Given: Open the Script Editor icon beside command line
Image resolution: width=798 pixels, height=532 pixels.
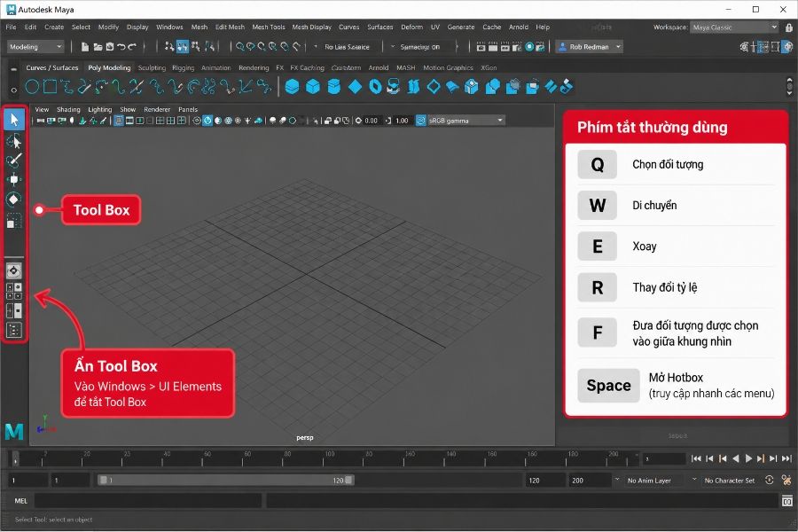Looking at the screenshot, I should [x=787, y=502].
